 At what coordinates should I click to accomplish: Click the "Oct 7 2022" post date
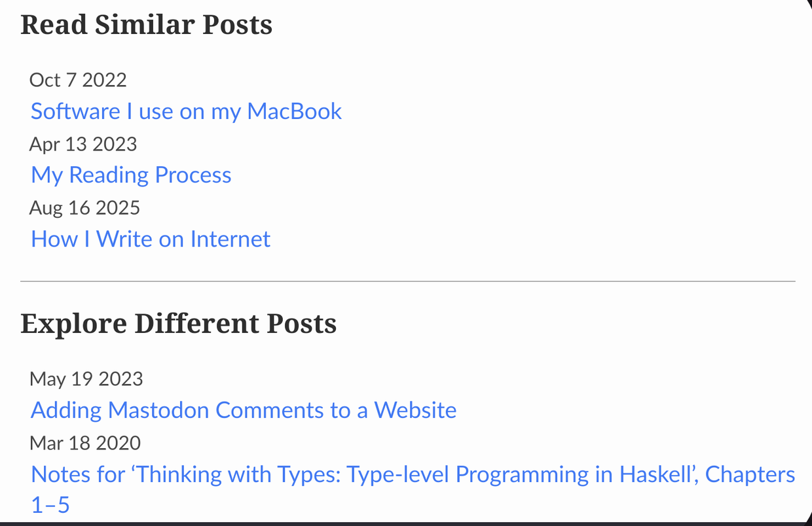(x=78, y=80)
